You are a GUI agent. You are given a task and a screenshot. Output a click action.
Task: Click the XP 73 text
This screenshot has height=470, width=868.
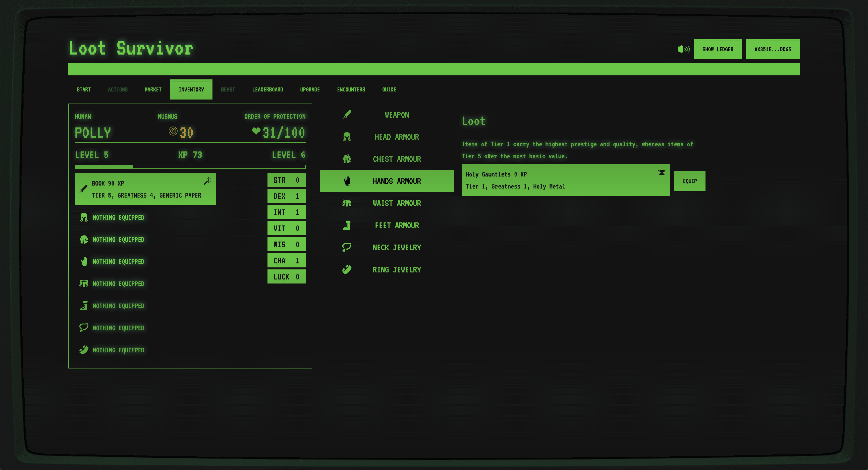click(x=190, y=155)
